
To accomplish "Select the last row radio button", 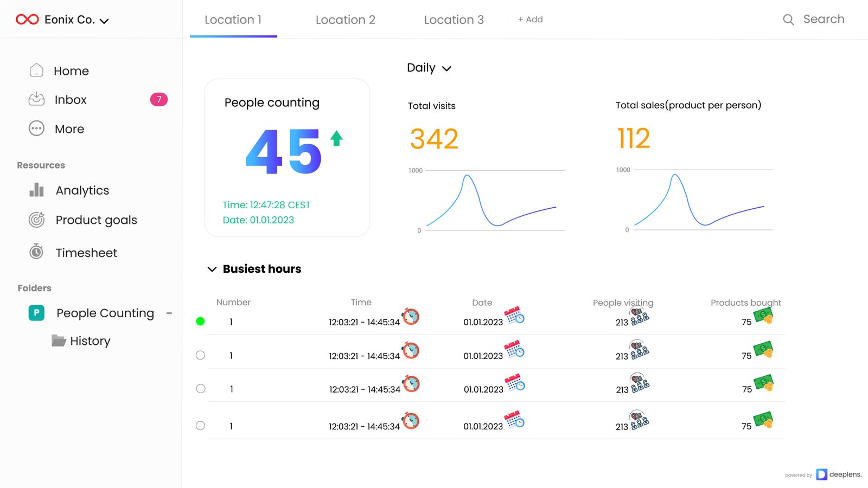I will [200, 426].
